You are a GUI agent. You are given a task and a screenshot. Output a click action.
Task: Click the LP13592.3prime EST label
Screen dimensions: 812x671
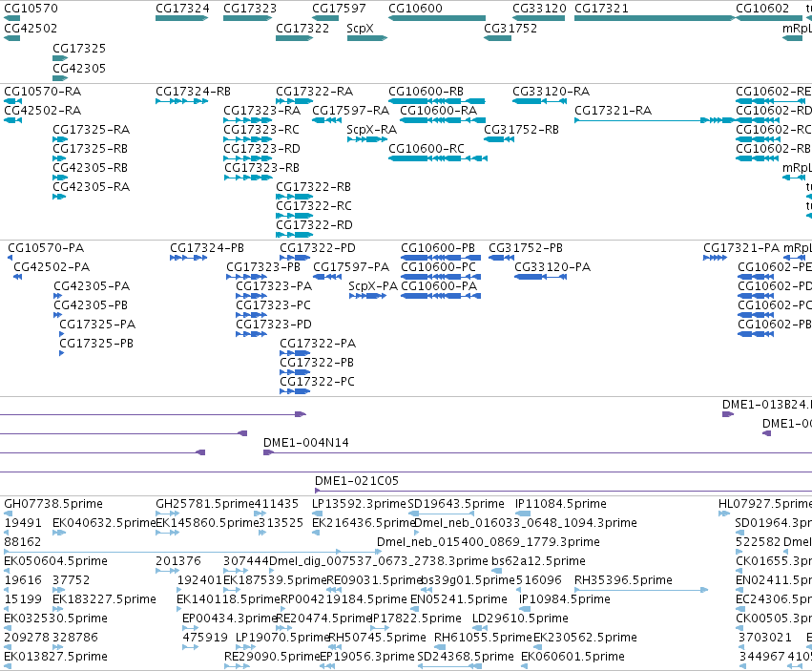pos(360,504)
